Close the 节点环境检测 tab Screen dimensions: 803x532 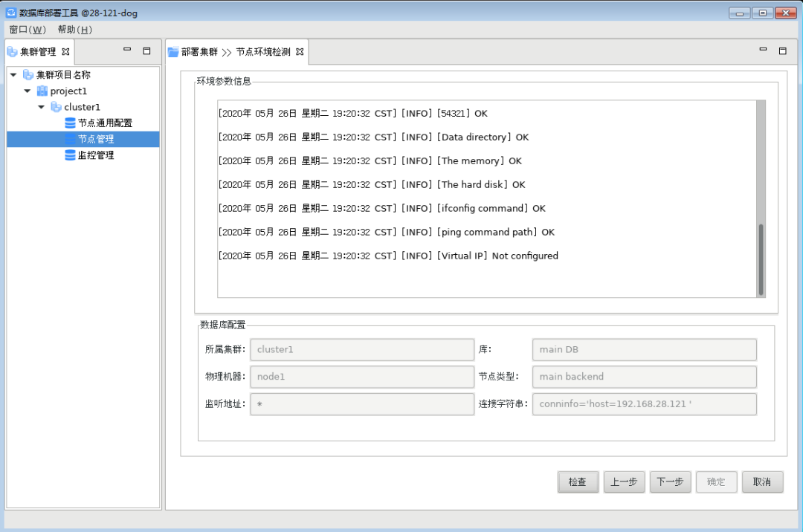coord(300,51)
